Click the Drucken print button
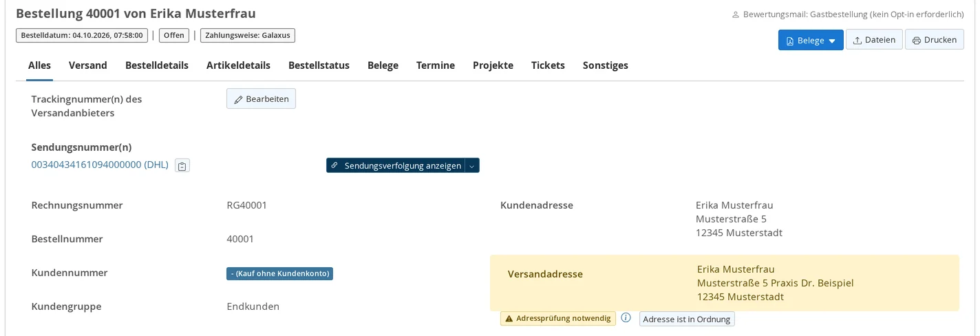This screenshot has width=980, height=336. tap(935, 40)
